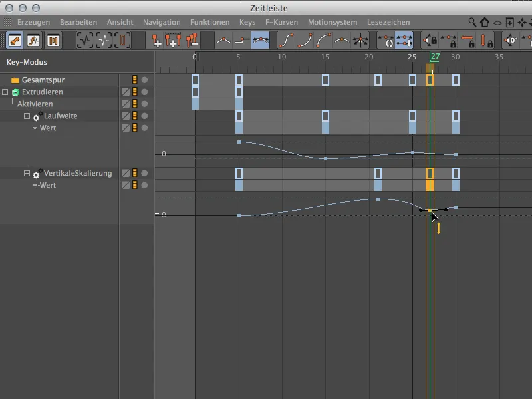Select highlighted spline interpolation icon

[x=260, y=41]
